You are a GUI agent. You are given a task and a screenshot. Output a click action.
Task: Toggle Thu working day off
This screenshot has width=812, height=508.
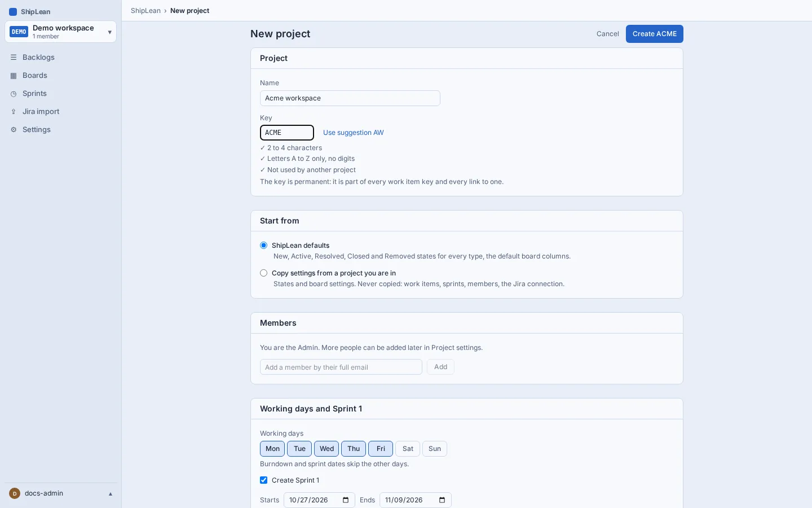click(354, 449)
